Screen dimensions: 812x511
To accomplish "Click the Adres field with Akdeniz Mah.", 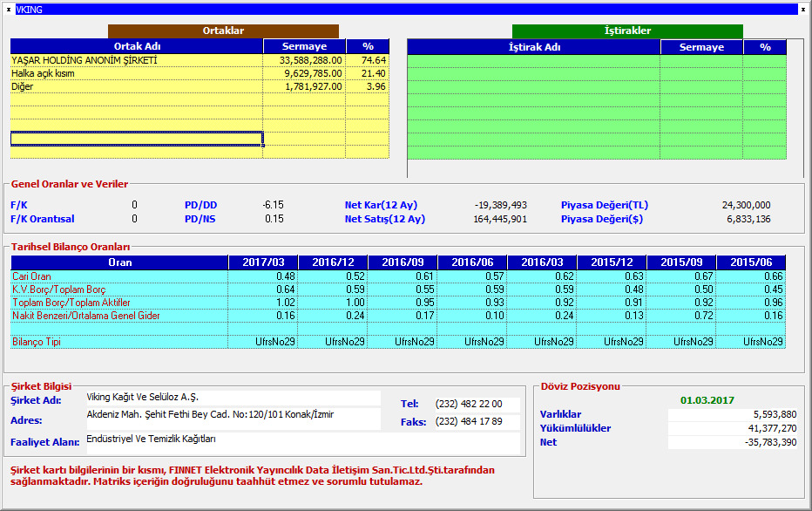I will pos(233,419).
